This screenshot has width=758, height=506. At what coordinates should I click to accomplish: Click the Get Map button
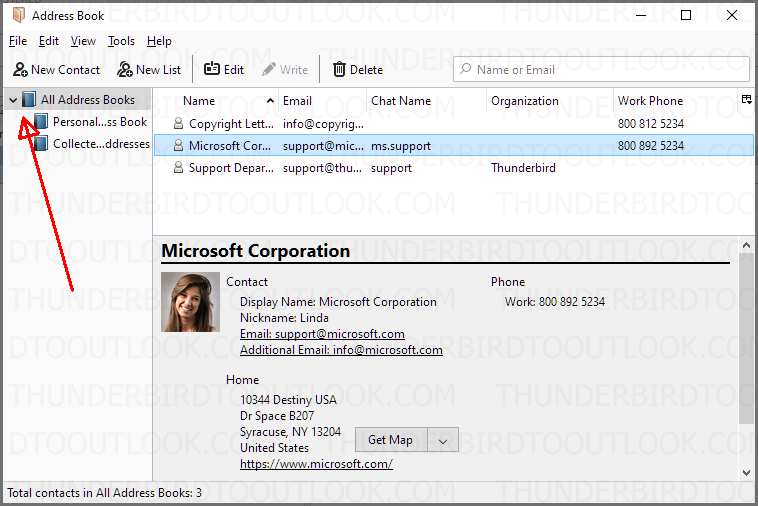pyautogui.click(x=391, y=440)
